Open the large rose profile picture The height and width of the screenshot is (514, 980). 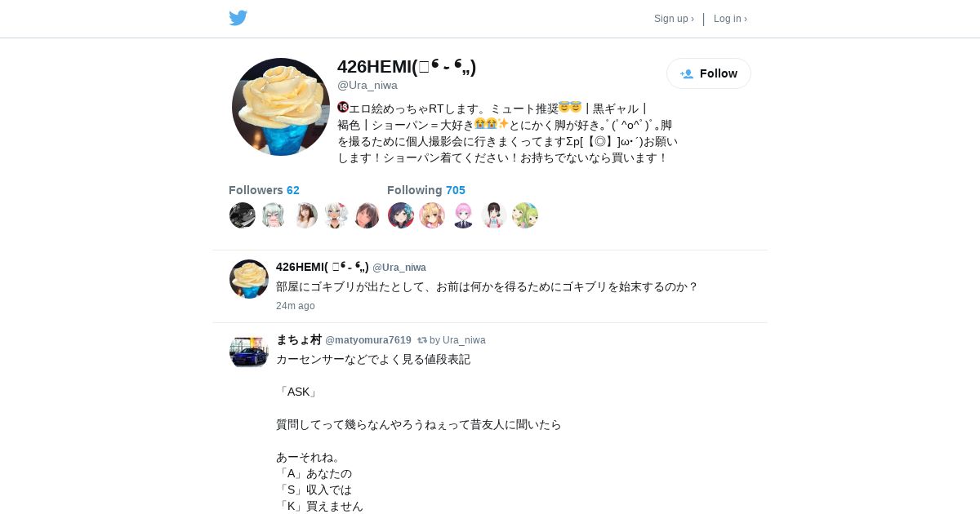[x=281, y=107]
